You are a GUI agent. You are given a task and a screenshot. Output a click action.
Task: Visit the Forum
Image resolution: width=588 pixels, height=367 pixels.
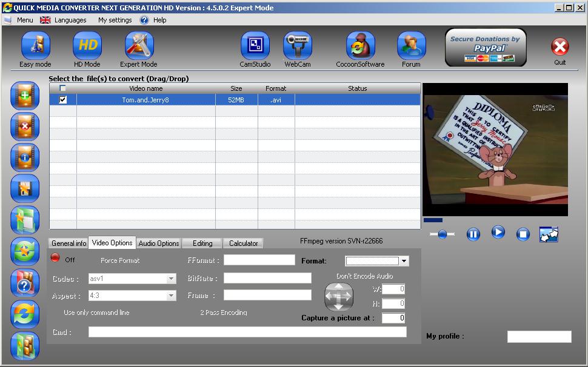[x=412, y=45]
